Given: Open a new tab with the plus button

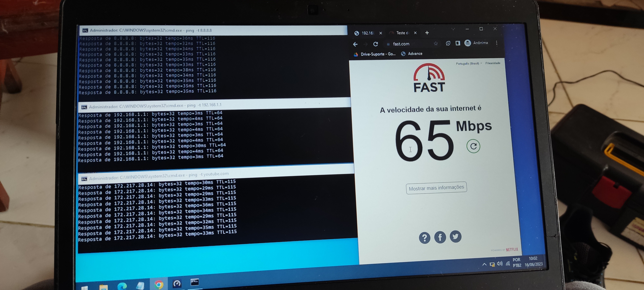Looking at the screenshot, I should pos(427,33).
